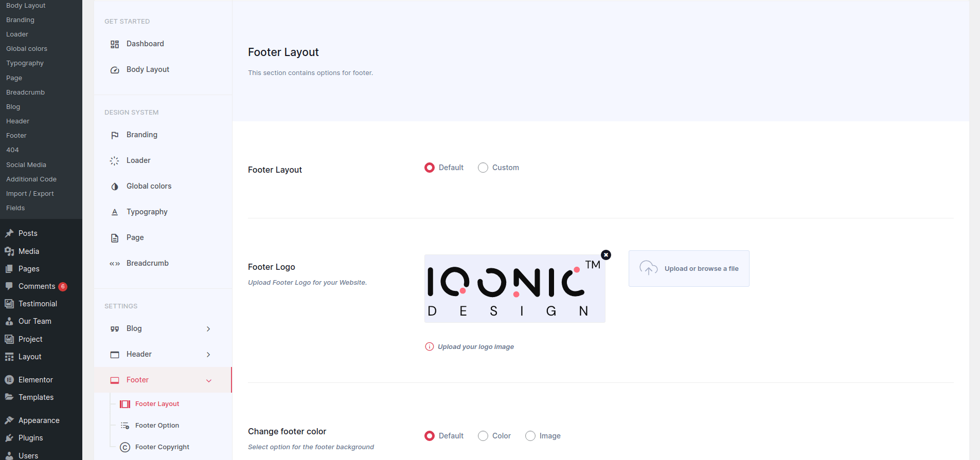Click the Our Team person icon
Image resolution: width=980 pixels, height=460 pixels.
9,321
